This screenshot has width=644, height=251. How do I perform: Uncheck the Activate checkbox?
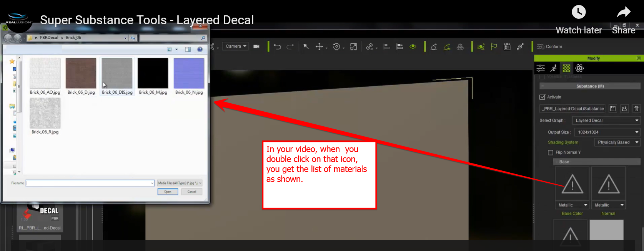(542, 97)
